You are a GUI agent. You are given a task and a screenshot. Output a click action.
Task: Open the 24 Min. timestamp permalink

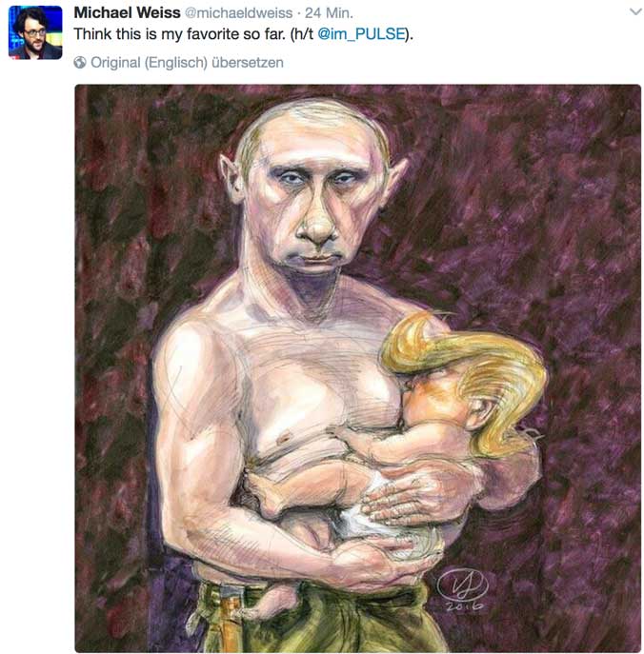coord(329,13)
